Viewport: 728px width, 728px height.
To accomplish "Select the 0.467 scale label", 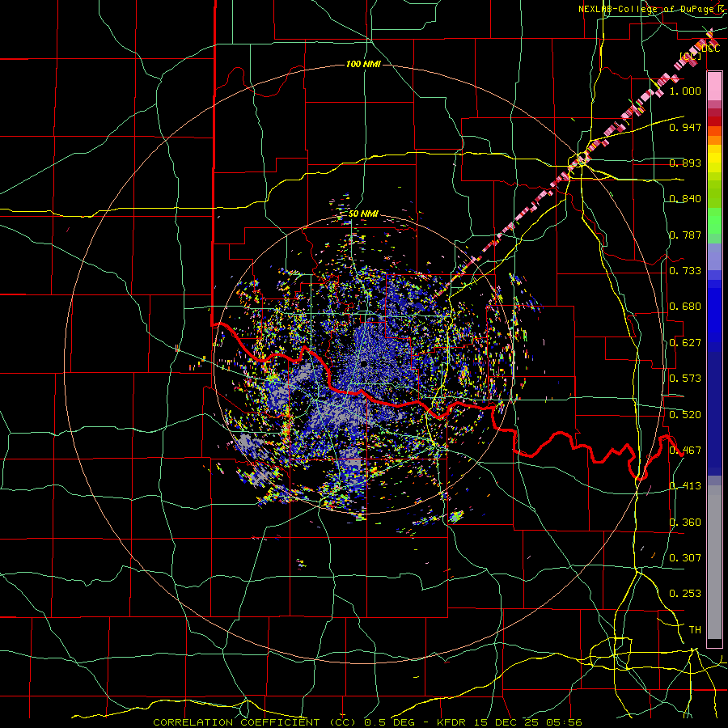I will click(685, 451).
